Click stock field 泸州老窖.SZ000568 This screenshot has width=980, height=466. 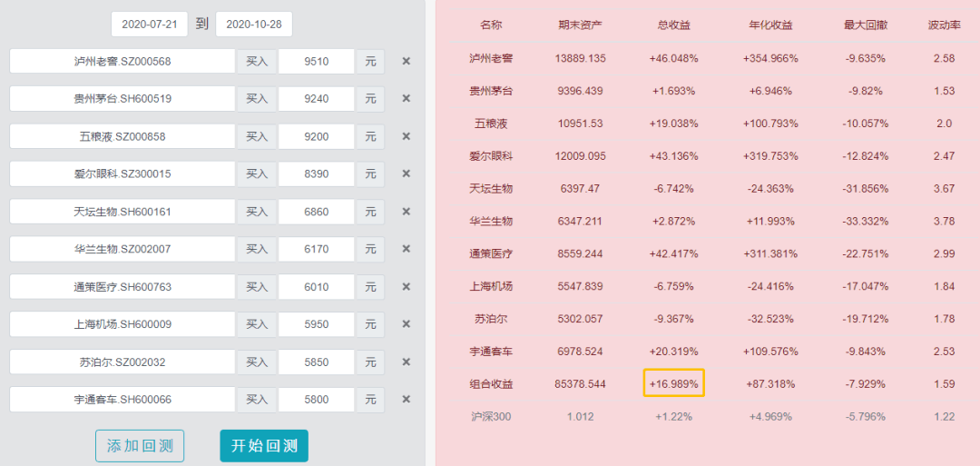click(x=122, y=61)
